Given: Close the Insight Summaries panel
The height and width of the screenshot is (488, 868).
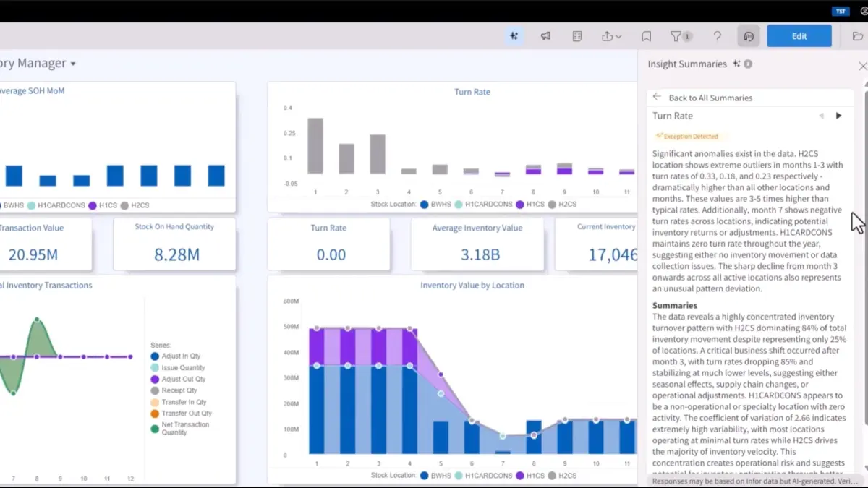Looking at the screenshot, I should [x=862, y=66].
